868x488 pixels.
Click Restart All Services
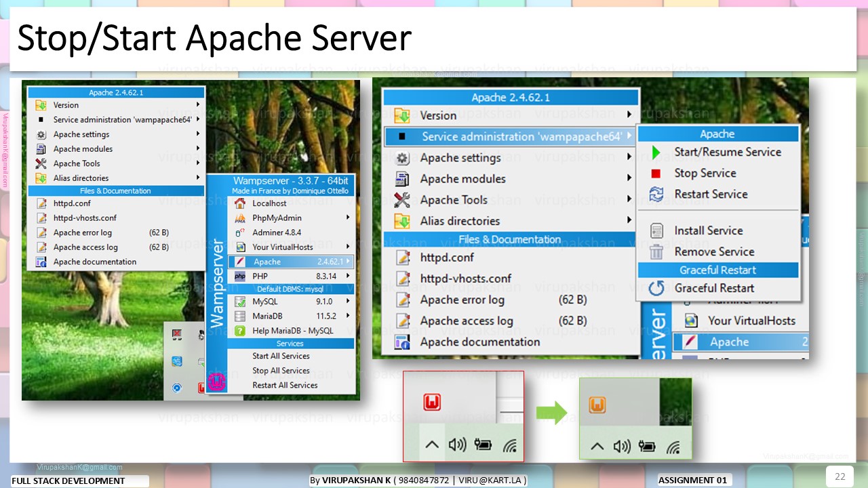click(x=285, y=385)
